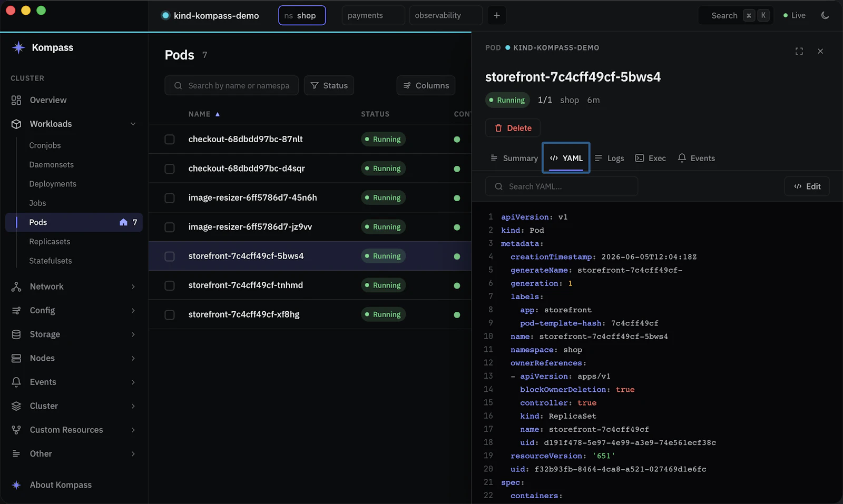The height and width of the screenshot is (504, 843).
Task: Click the Config sliders icon
Action: pos(16,310)
